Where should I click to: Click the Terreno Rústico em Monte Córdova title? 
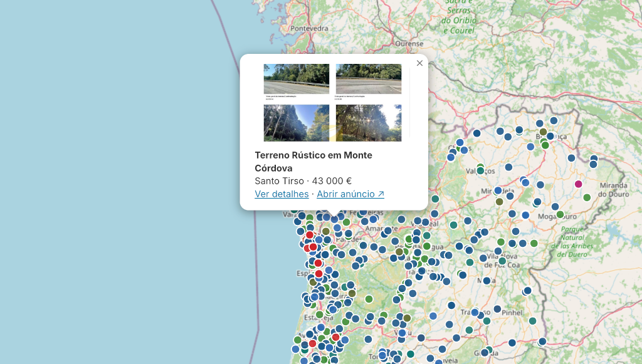click(313, 162)
